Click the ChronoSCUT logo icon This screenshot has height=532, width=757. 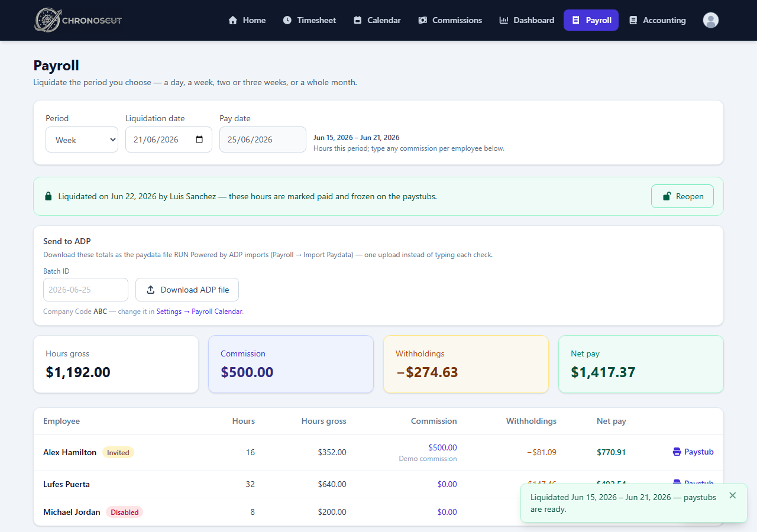(x=46, y=20)
